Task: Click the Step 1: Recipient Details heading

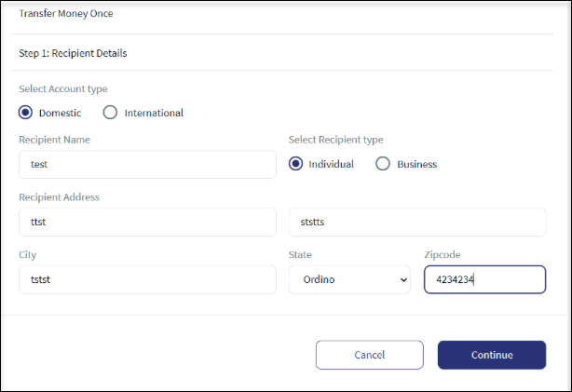Action: tap(73, 53)
